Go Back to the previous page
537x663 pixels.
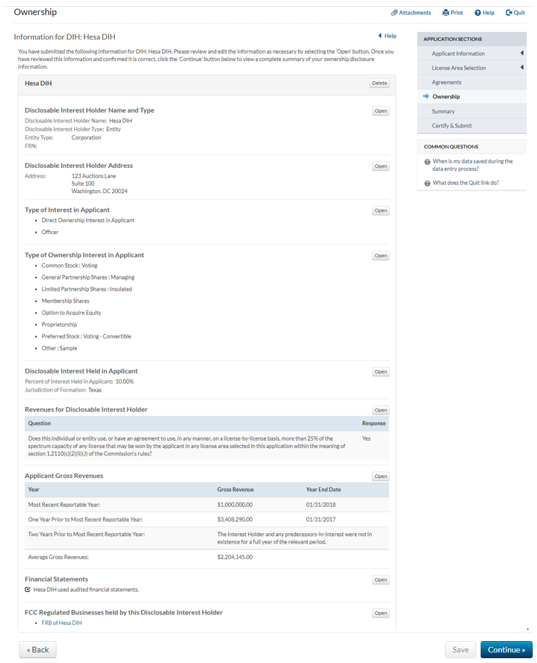[x=38, y=650]
